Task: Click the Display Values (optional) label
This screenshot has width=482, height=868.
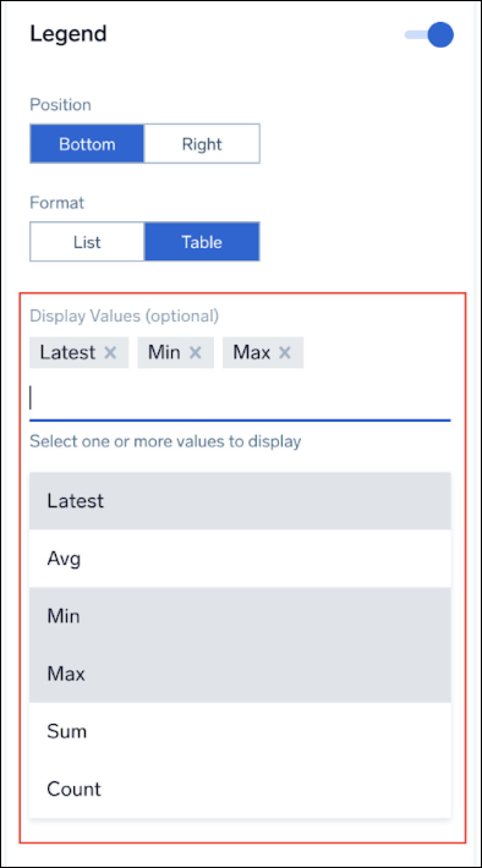Action: 124,316
